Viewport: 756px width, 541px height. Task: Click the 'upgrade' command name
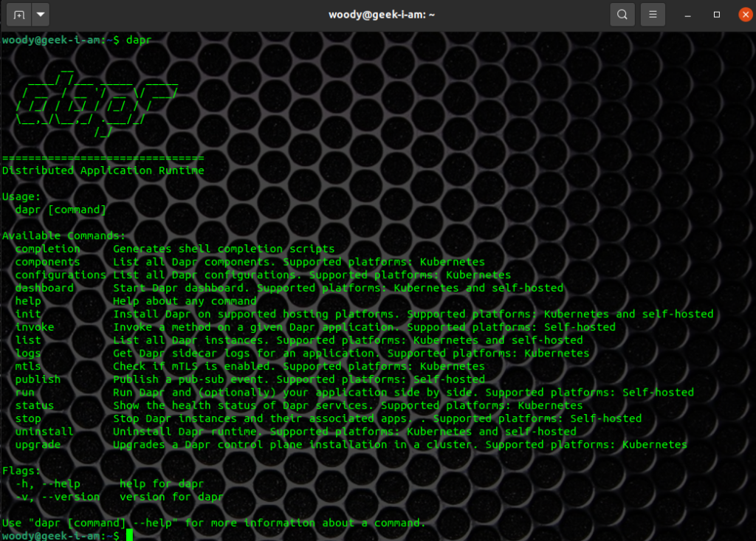(38, 444)
